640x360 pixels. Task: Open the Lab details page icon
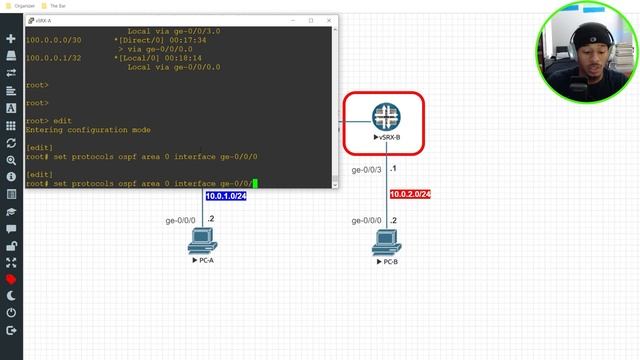11,194
